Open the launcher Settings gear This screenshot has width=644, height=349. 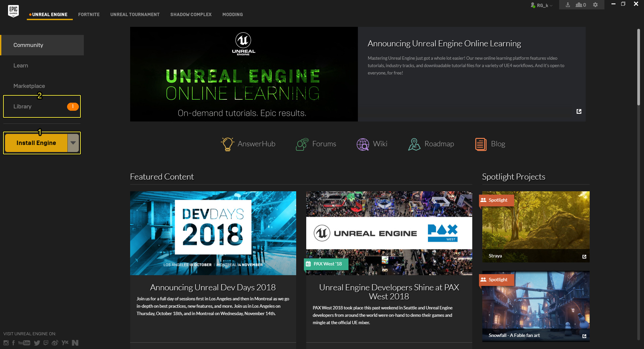click(x=595, y=5)
